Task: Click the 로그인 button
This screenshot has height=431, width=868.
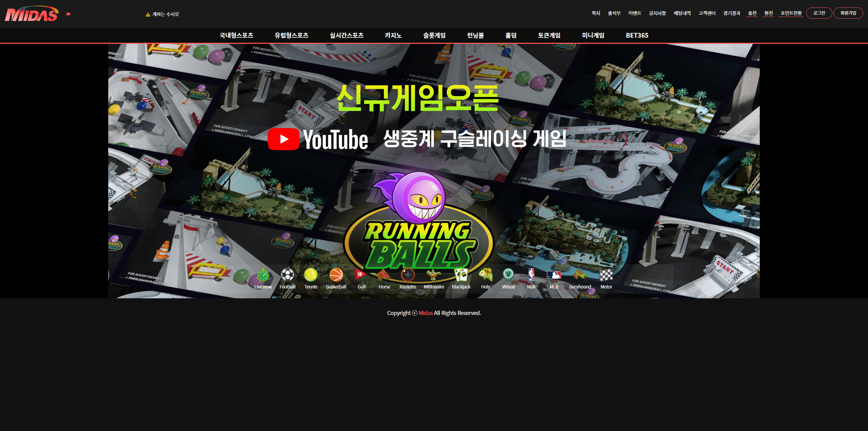Action: [x=819, y=13]
